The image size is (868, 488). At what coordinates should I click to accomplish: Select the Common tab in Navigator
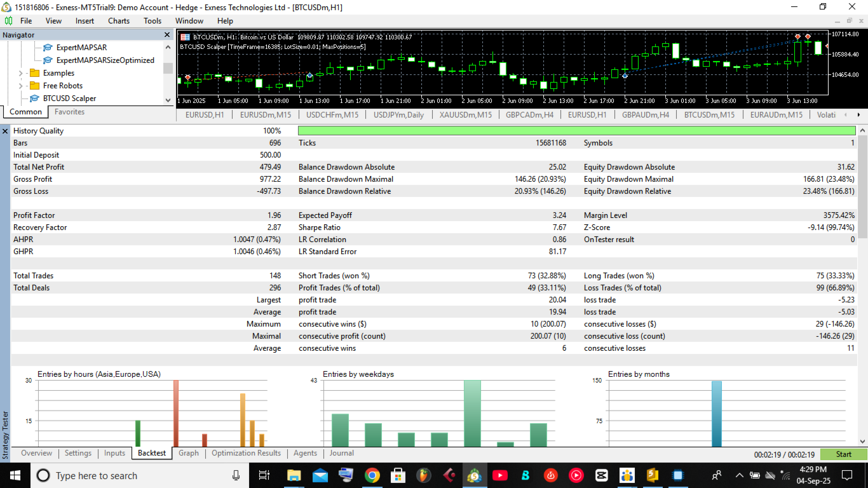click(26, 112)
